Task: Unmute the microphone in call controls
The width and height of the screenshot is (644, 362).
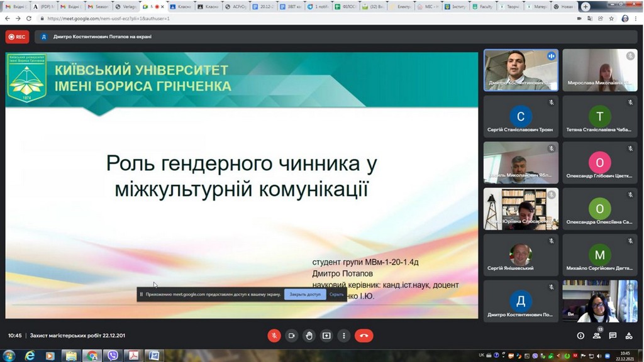Action: [x=274, y=336]
